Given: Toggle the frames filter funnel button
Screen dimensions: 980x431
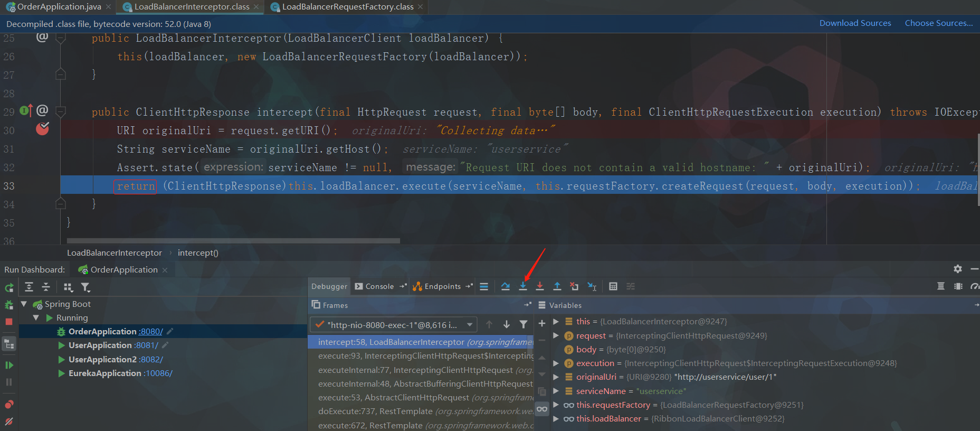Looking at the screenshot, I should point(524,324).
